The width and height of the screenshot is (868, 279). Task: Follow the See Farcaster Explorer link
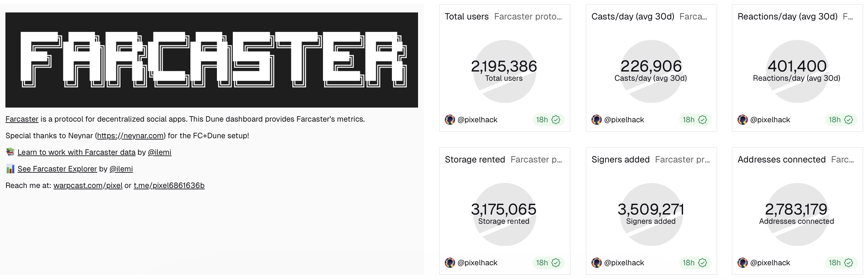click(x=57, y=169)
